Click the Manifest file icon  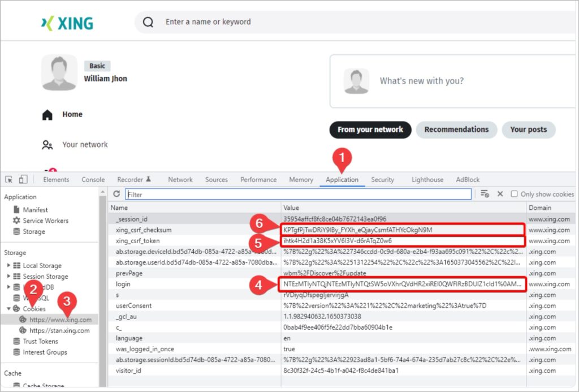[16, 209]
